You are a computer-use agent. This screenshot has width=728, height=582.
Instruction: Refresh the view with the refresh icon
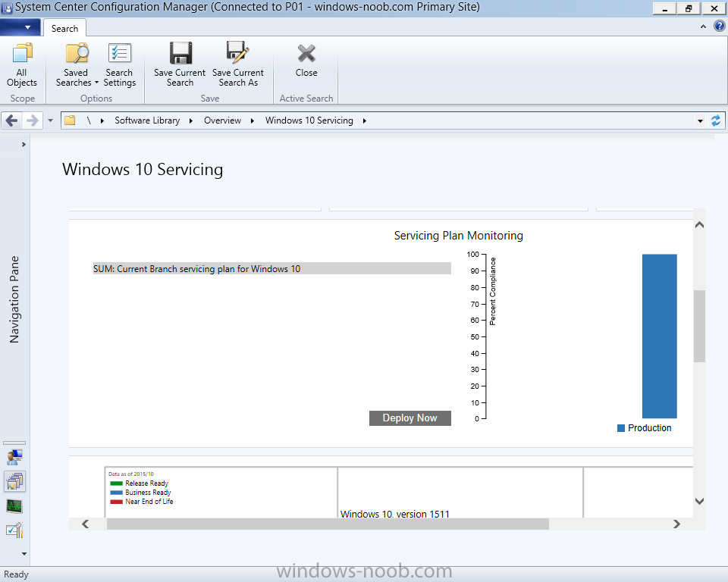pos(716,120)
